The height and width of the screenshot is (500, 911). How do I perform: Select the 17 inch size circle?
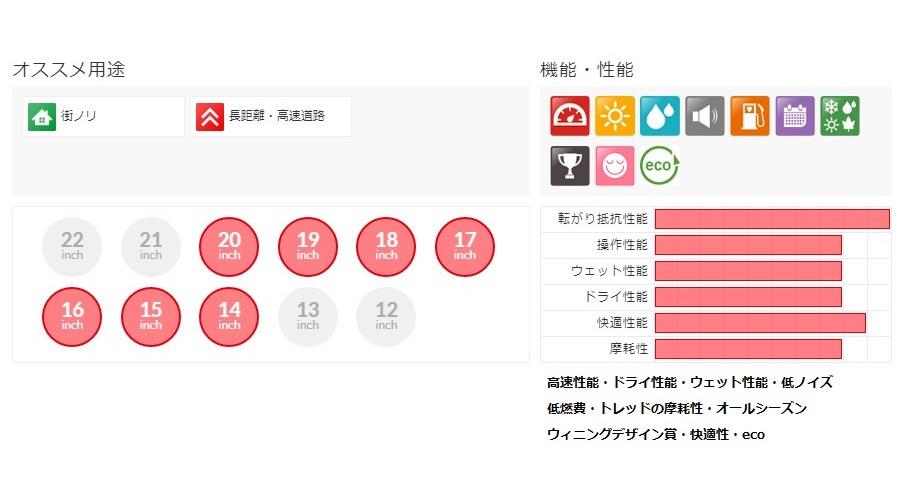tap(465, 247)
